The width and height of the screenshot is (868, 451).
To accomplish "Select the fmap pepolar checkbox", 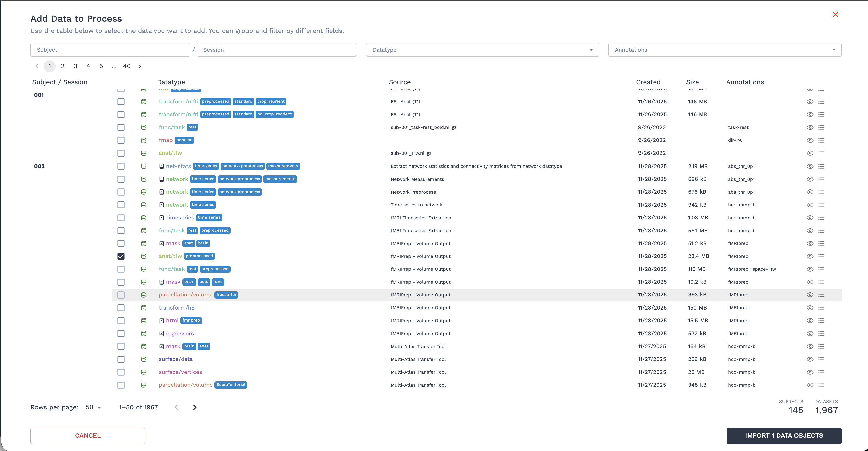I will click(x=121, y=140).
